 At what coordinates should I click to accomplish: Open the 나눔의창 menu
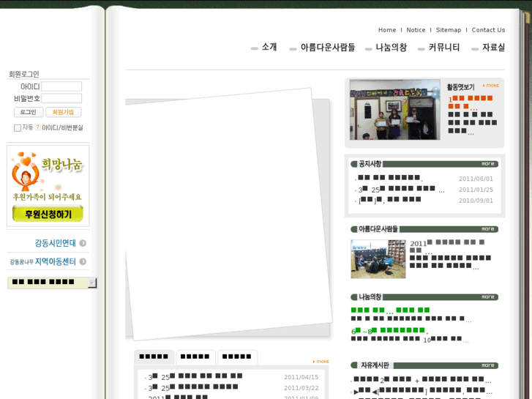[391, 47]
